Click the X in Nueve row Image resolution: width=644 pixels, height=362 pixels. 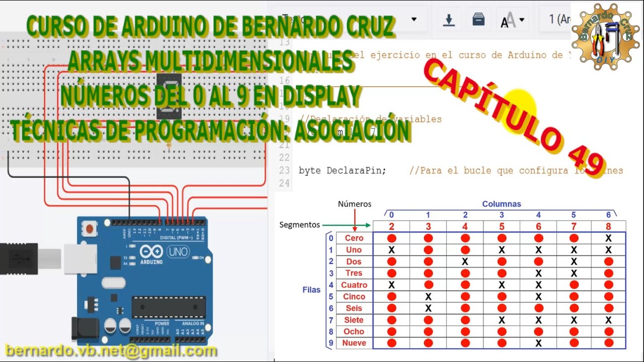tap(538, 343)
